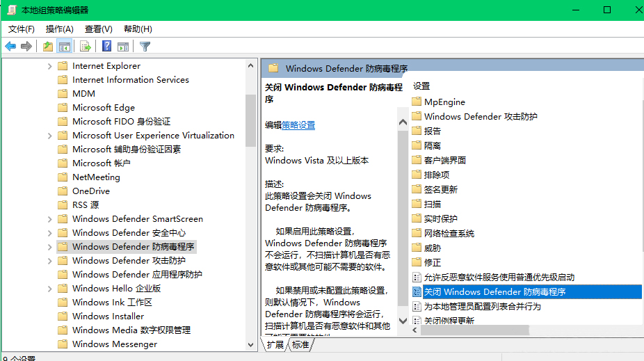Click the policy editor title bar icon
644x361 pixels.
[12, 10]
